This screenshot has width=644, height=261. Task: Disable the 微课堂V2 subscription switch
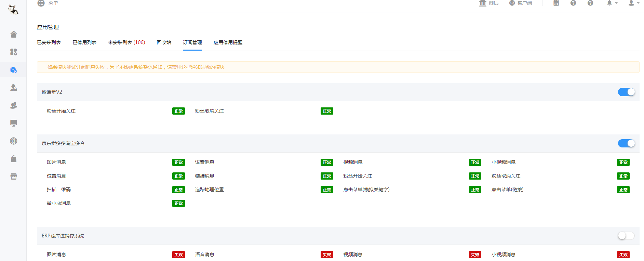[626, 92]
